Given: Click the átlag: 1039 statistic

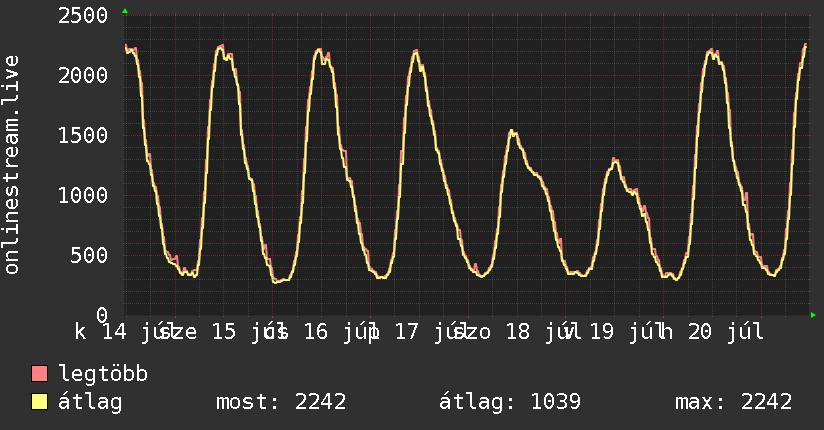Looking at the screenshot, I should [x=510, y=403].
